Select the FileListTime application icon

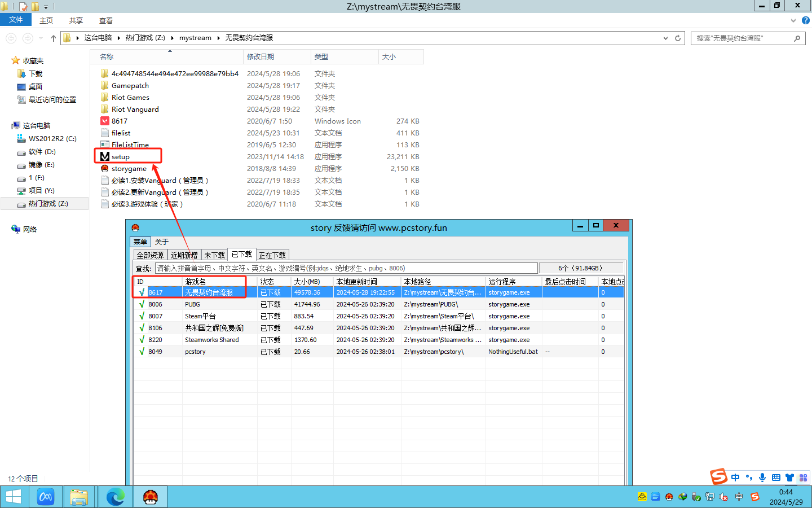coord(105,144)
